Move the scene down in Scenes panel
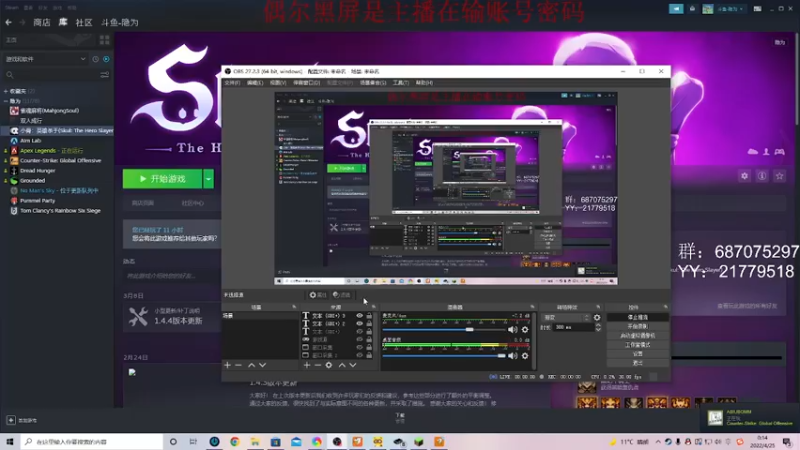The image size is (800, 450). click(x=262, y=365)
